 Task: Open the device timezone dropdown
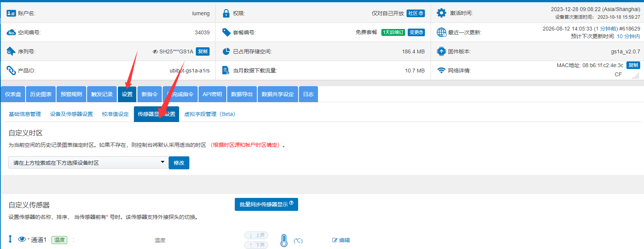click(89, 162)
